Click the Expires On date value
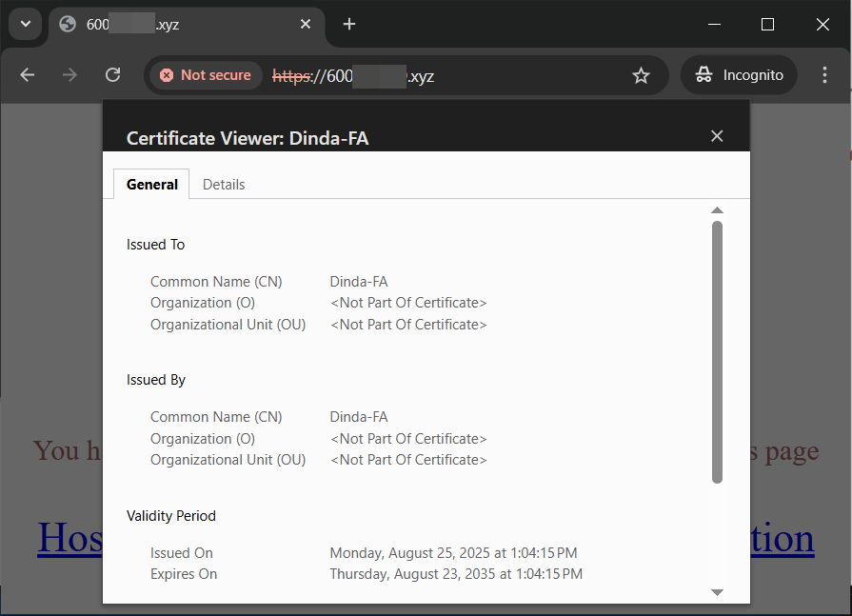Screen dimensions: 852x616 456,574
